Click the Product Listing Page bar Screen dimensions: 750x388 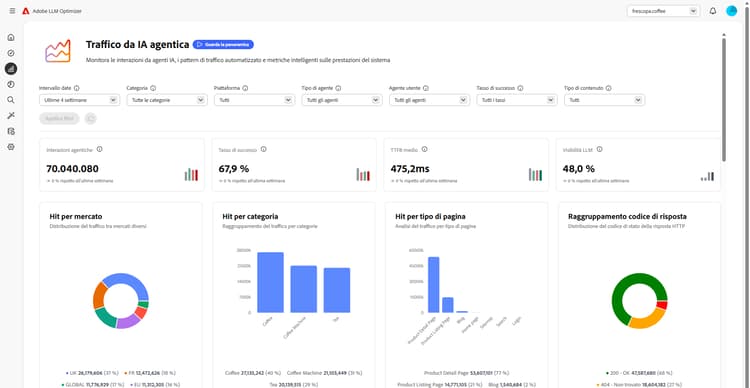click(x=448, y=305)
